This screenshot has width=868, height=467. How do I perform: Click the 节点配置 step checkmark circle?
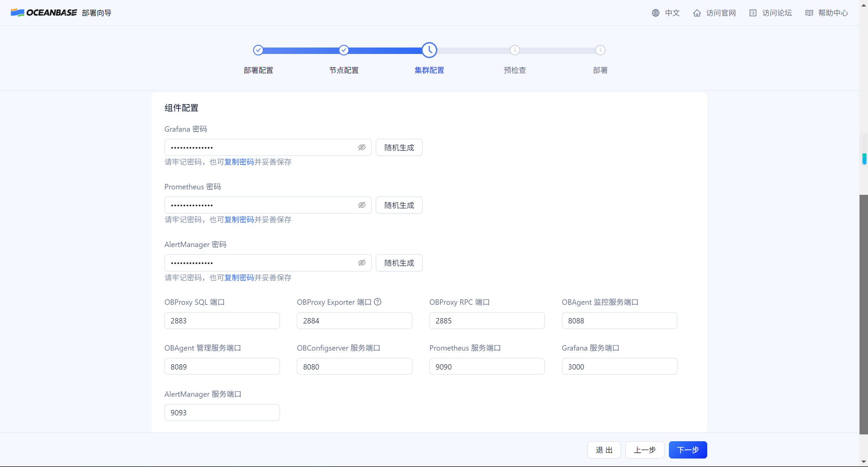click(x=344, y=50)
